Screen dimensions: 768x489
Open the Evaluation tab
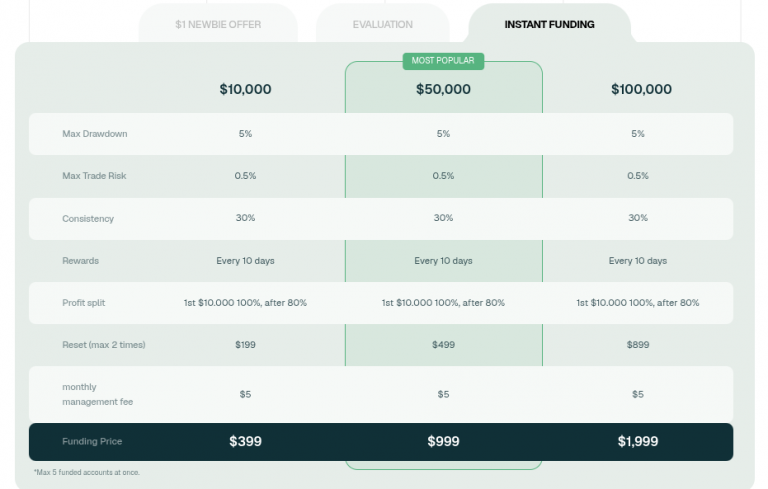(x=383, y=24)
